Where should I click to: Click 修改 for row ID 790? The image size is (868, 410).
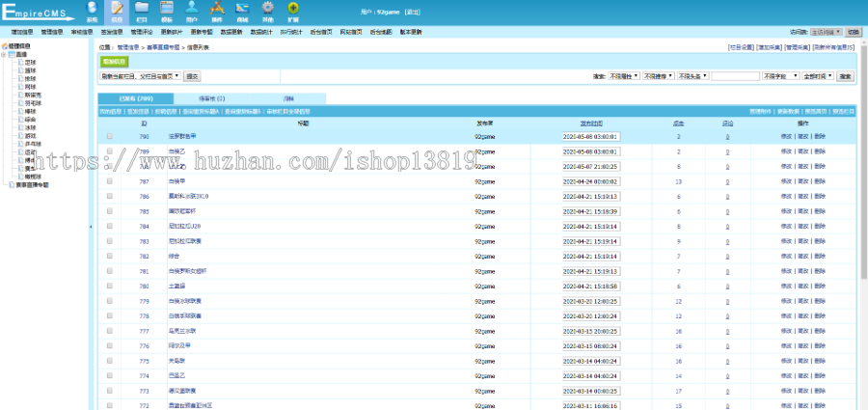[x=786, y=136]
